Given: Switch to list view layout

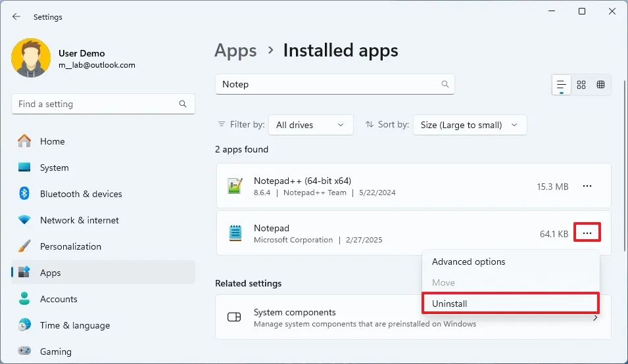Looking at the screenshot, I should coord(562,85).
